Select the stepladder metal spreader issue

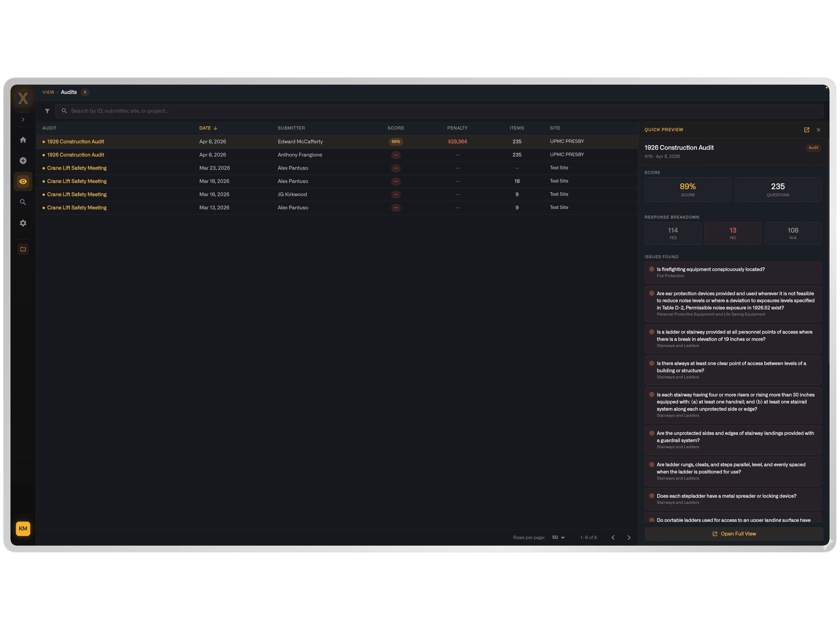tap(733, 499)
